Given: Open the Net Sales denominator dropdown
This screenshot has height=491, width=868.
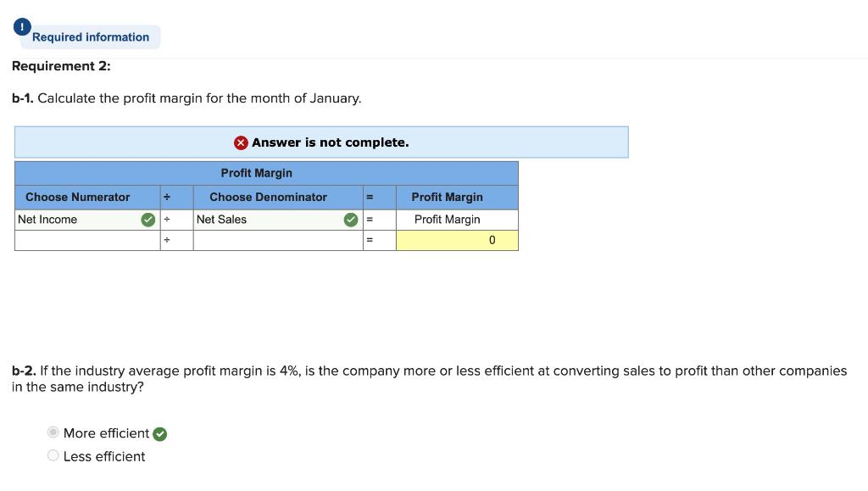Looking at the screenshot, I should (x=271, y=219).
